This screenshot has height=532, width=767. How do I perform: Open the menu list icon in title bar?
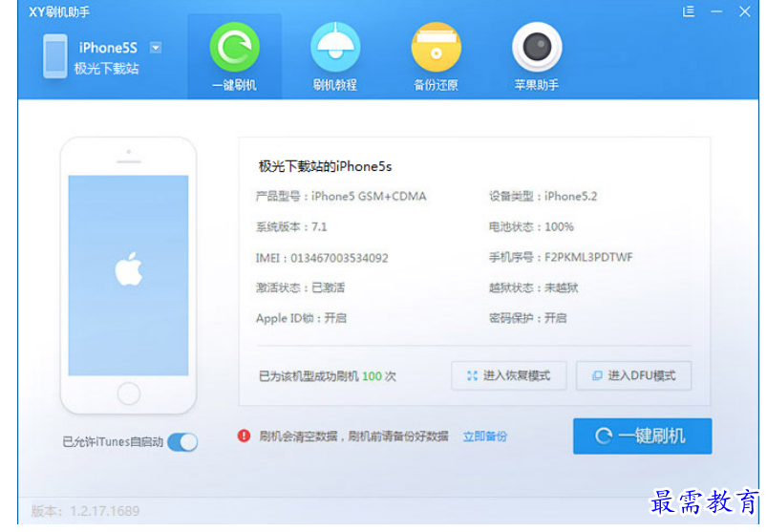[689, 11]
